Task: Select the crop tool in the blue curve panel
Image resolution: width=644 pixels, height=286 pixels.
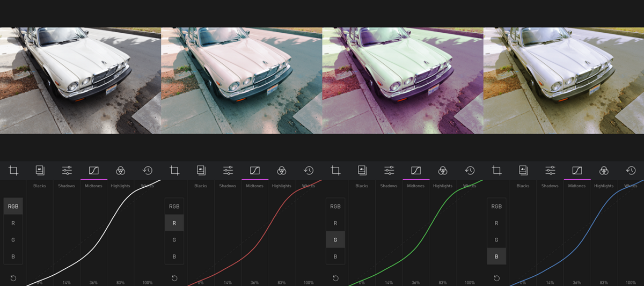Action: 496,171
